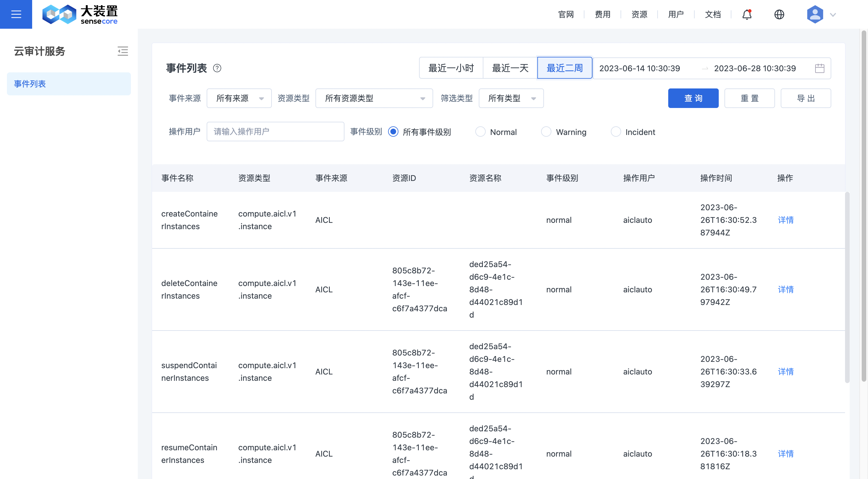868x479 pixels.
Task: Select the Normal event level radio
Action: pyautogui.click(x=480, y=132)
